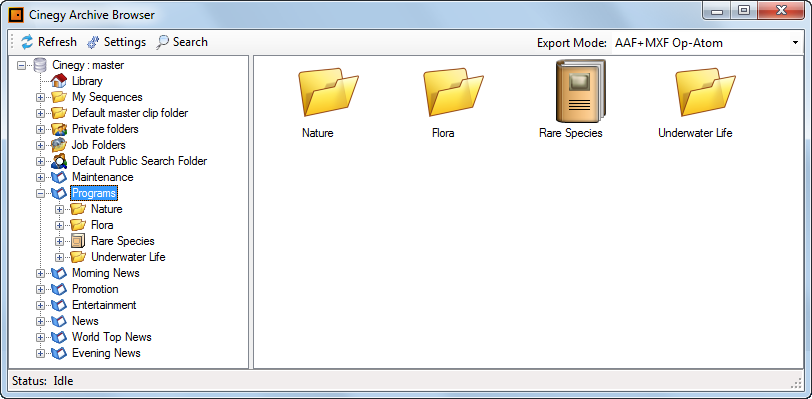Expand the Entertainment node

40,306
